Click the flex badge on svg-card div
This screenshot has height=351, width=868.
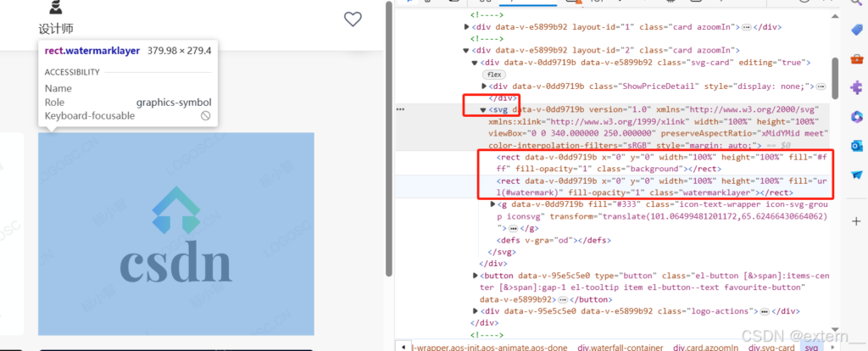click(x=493, y=75)
